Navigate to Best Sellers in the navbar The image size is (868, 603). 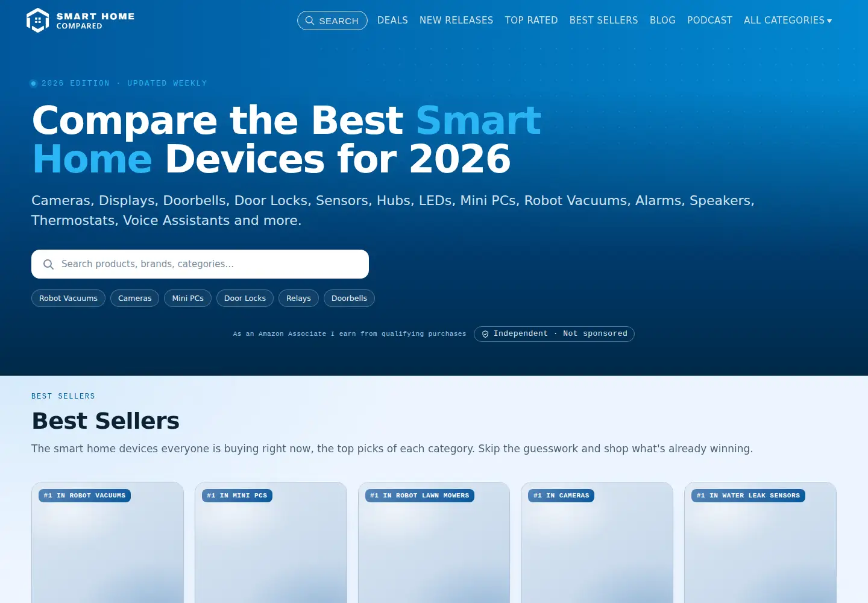coord(603,21)
